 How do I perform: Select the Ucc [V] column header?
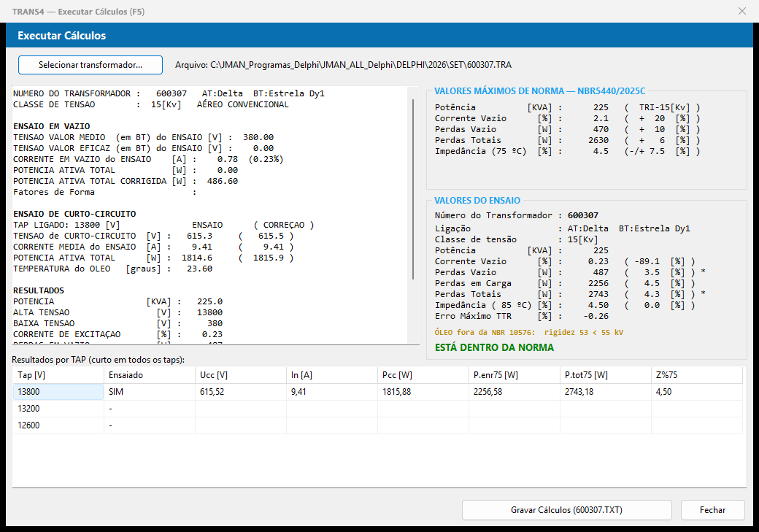(x=241, y=375)
